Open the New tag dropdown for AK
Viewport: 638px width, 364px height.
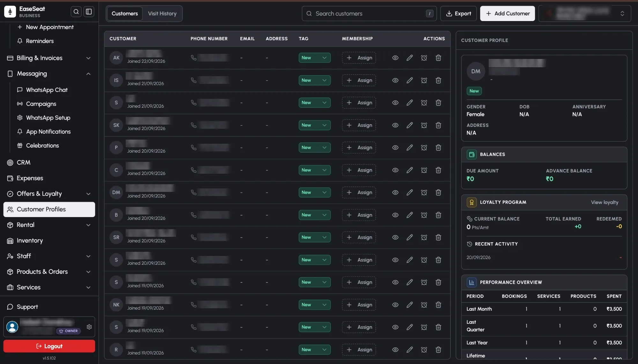tap(315, 58)
